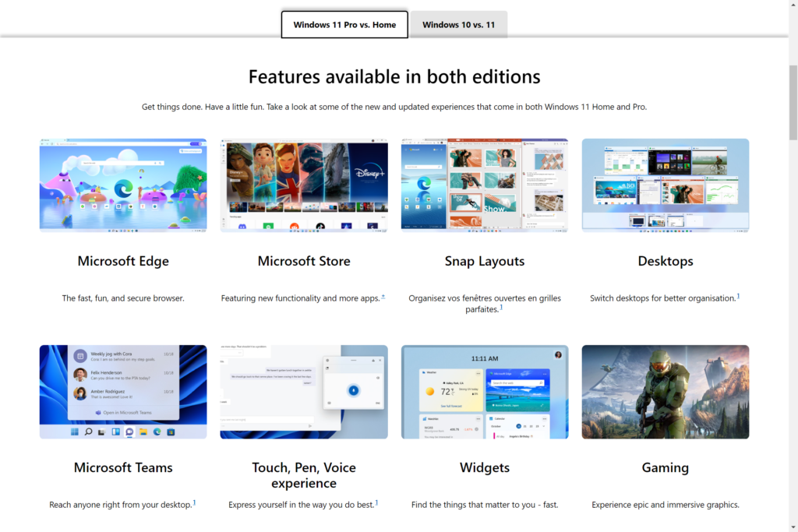Open footnote after 'Express yourself' description

pyautogui.click(x=377, y=502)
